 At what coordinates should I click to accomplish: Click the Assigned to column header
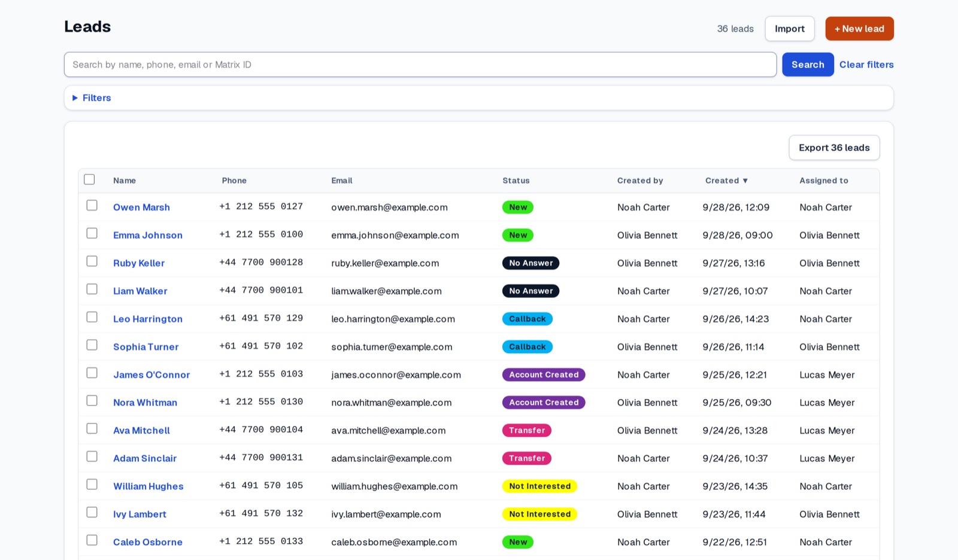824,181
